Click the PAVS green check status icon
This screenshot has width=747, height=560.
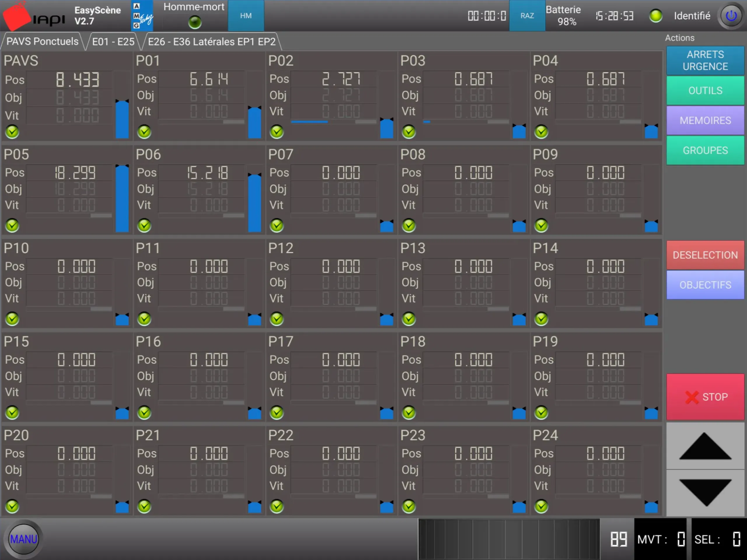click(x=12, y=132)
